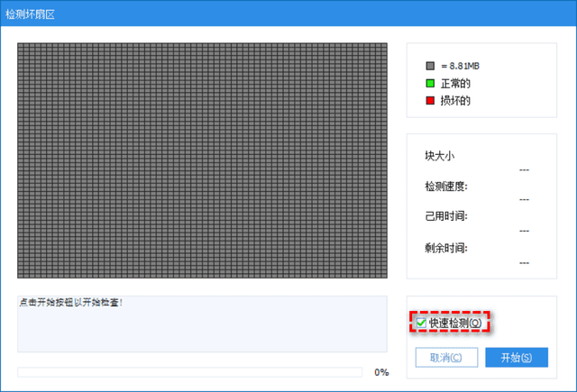Click the 损坏的 legend text
Screen dimensions: 577x392
455,100
